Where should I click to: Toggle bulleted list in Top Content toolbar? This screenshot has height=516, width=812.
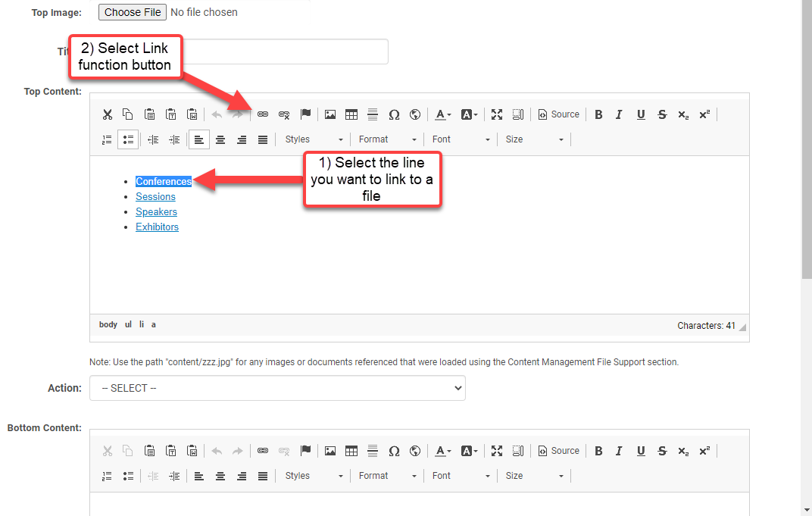(x=128, y=139)
